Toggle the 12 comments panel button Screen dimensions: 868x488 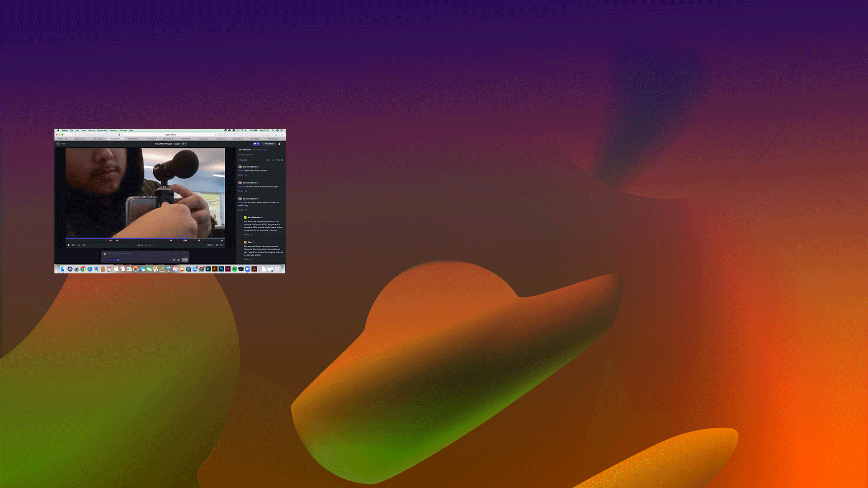coord(256,144)
